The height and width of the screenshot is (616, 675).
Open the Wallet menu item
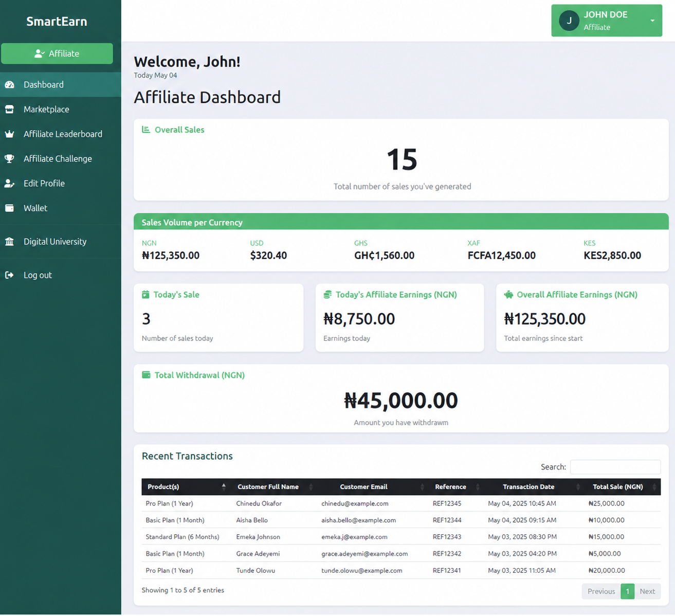(61, 208)
